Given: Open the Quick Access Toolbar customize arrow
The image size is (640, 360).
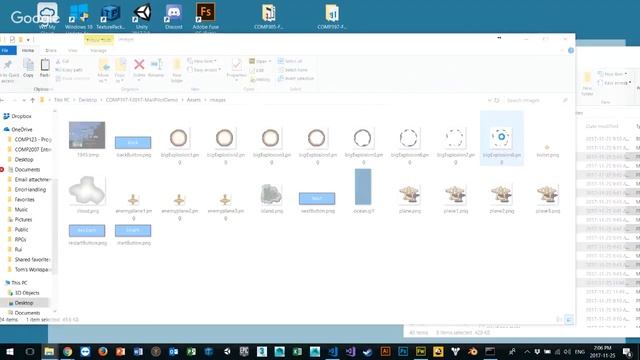Looking at the screenshot, I should pyautogui.click(x=28, y=40).
